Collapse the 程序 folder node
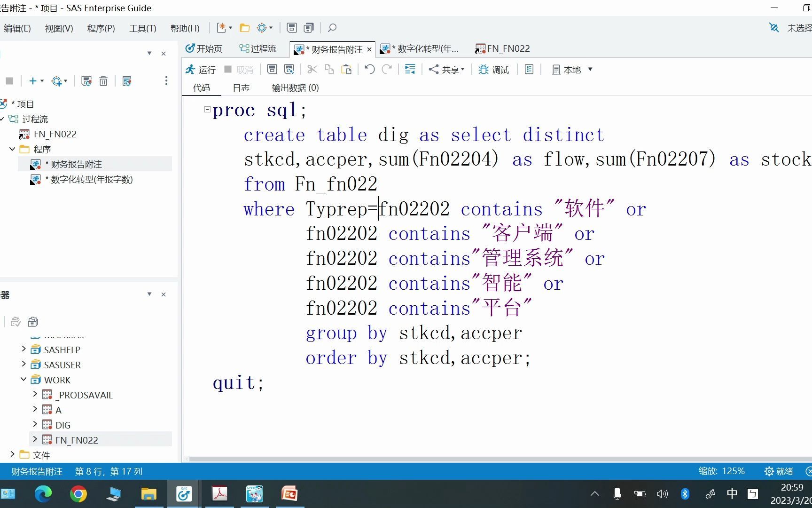The image size is (812, 508). tap(12, 149)
